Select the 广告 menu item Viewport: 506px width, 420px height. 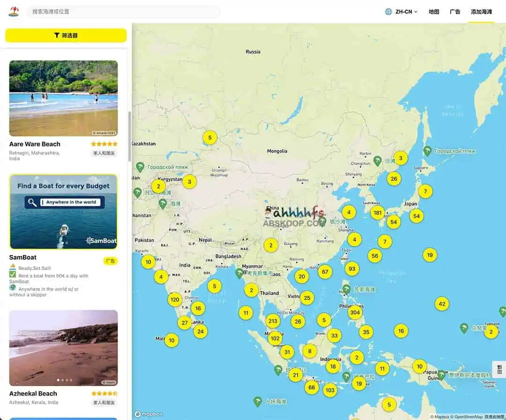pyautogui.click(x=455, y=11)
